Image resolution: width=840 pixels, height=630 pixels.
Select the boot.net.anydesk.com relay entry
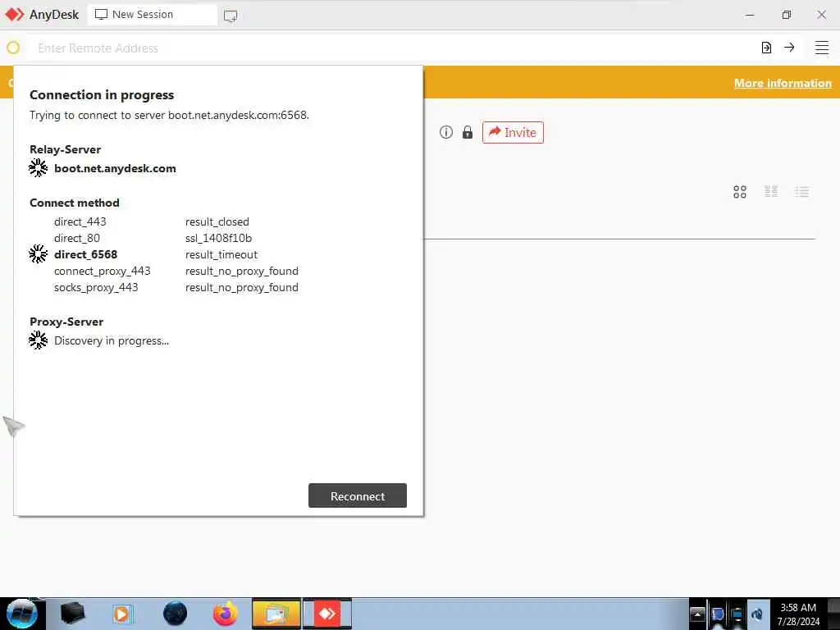tap(115, 168)
